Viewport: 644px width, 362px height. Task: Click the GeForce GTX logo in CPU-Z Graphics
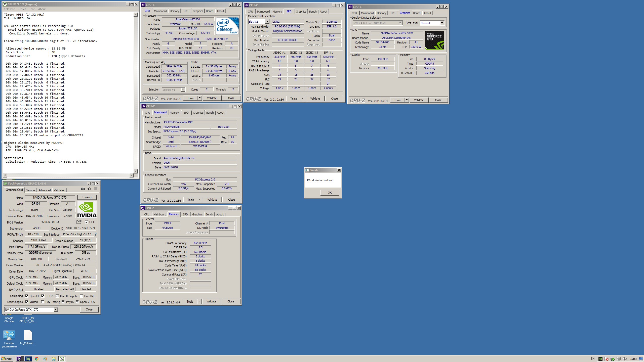pyautogui.click(x=434, y=40)
